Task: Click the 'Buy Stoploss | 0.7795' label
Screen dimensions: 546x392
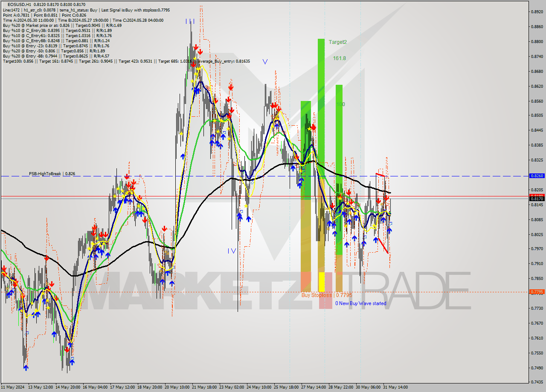Action: pos(327,295)
